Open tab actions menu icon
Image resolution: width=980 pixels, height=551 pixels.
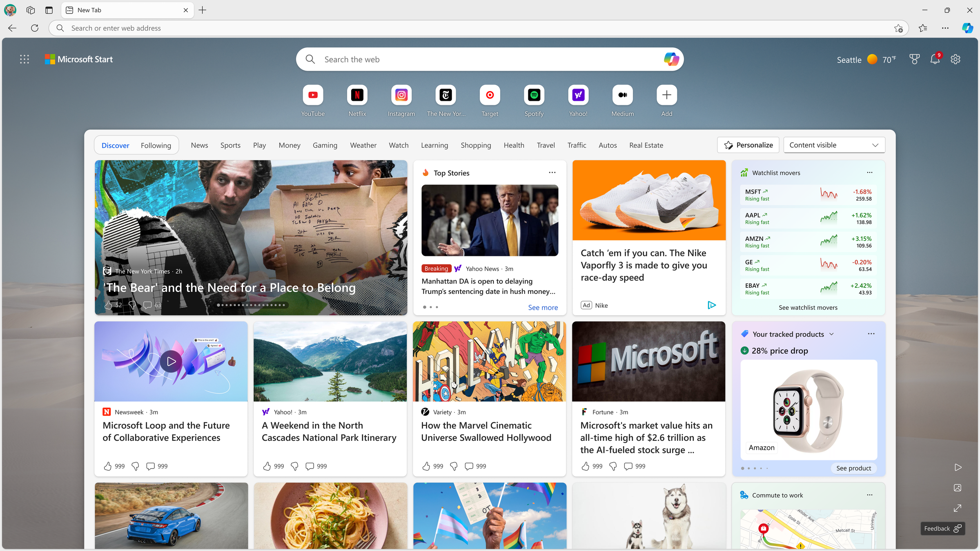(49, 10)
